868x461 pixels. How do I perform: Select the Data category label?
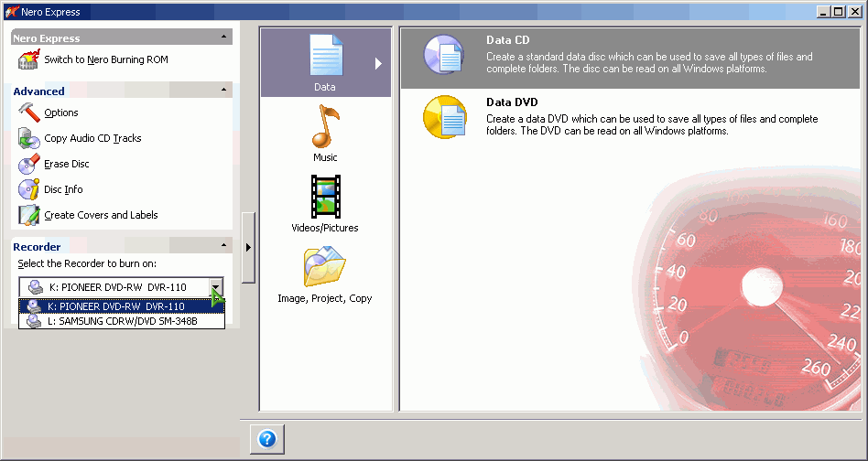pyautogui.click(x=325, y=87)
